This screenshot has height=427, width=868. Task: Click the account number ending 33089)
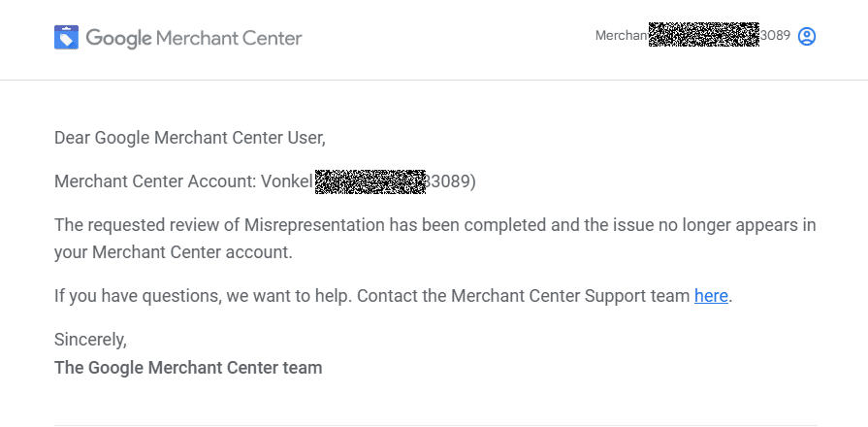click(451, 181)
